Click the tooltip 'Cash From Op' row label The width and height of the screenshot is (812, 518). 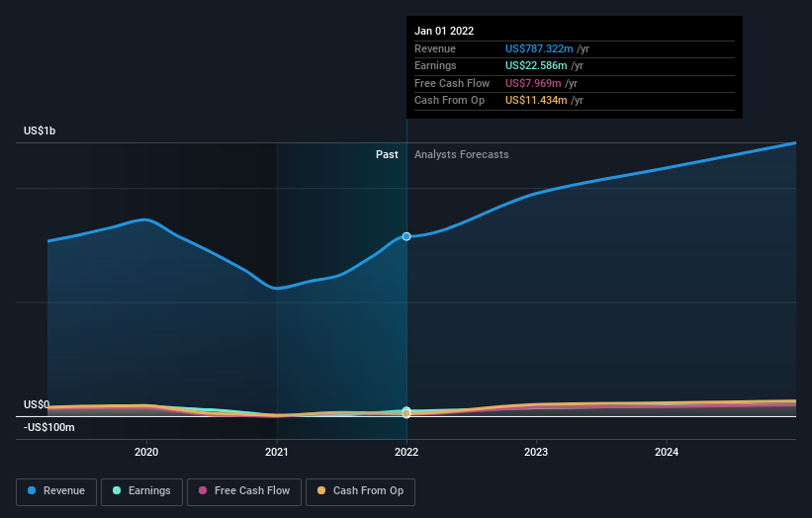tap(449, 101)
